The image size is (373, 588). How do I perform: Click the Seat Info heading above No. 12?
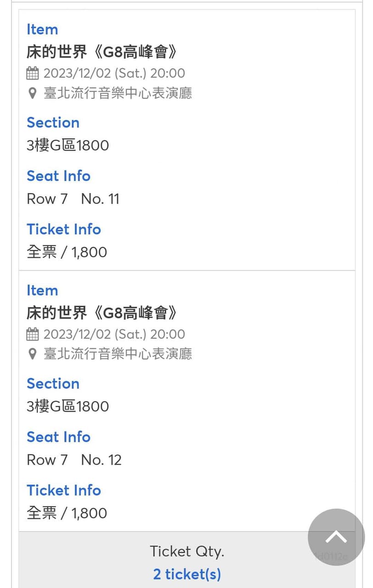click(58, 437)
